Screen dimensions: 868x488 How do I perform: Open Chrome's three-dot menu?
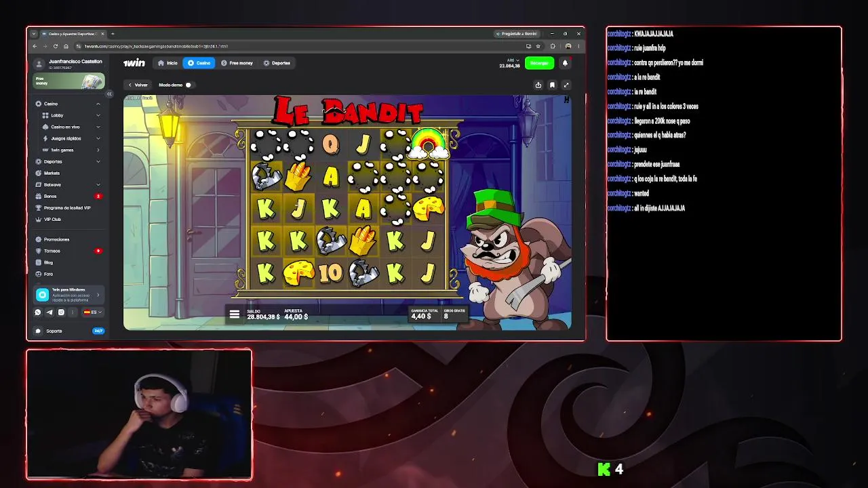578,46
